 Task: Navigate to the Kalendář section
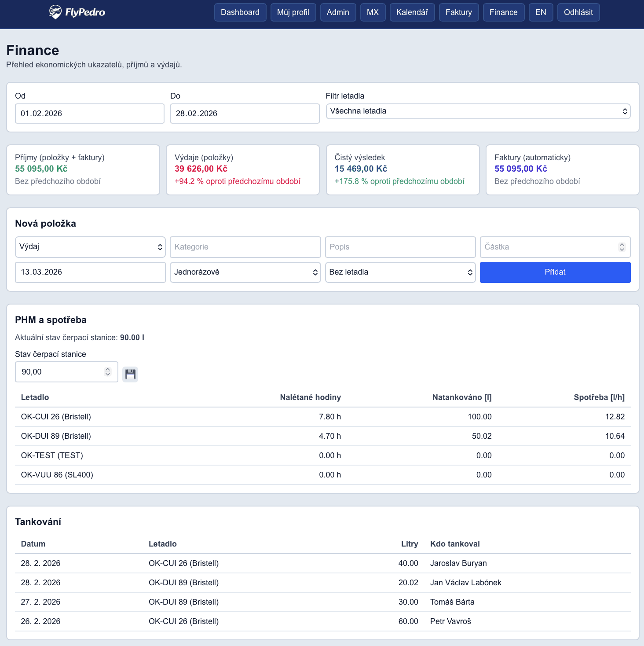(412, 12)
